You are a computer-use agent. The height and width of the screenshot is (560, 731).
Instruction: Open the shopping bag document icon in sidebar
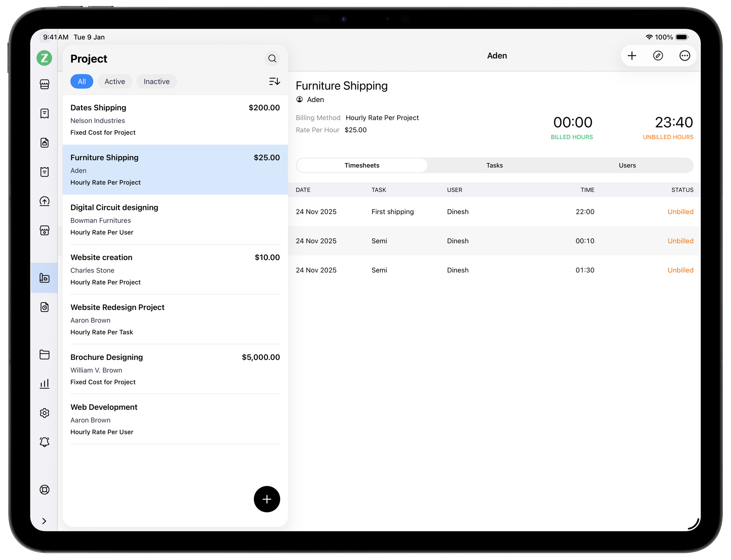point(44,143)
